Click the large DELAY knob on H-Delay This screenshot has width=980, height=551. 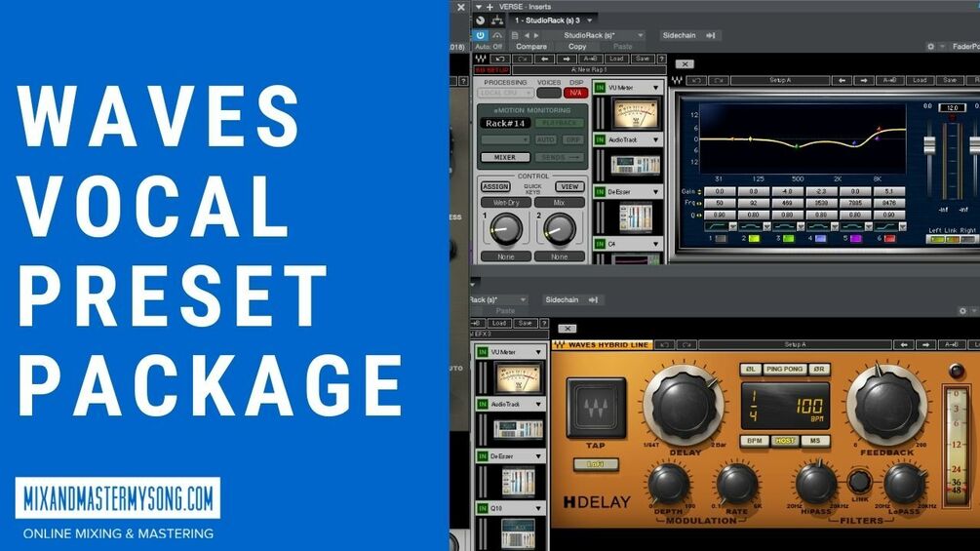pyautogui.click(x=684, y=406)
